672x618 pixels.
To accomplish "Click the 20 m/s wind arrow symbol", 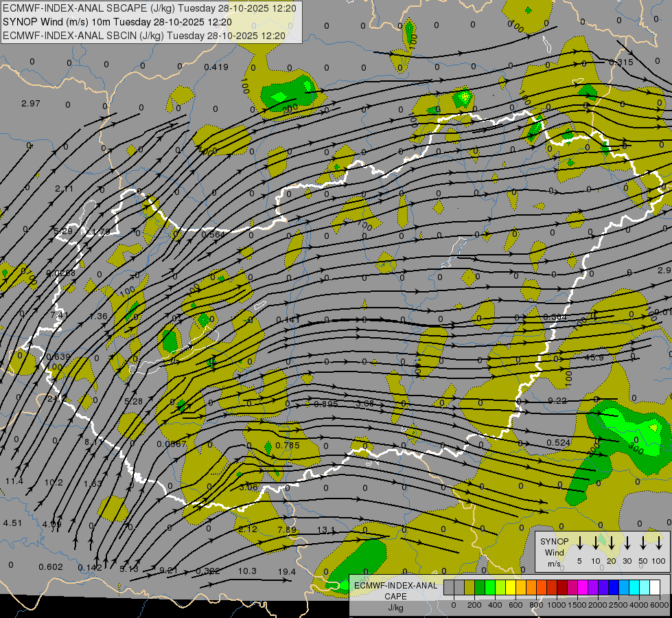I will point(612,542).
